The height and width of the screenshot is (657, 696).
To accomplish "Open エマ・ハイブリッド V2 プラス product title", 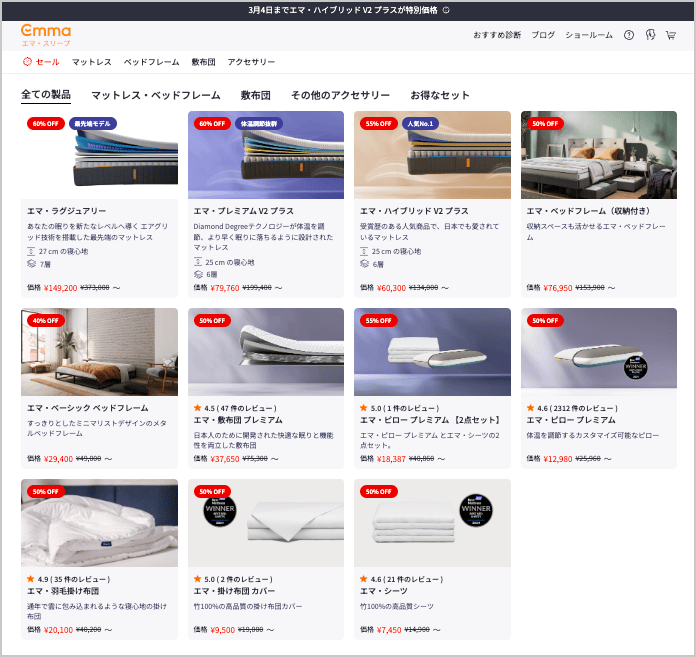I will click(x=414, y=211).
